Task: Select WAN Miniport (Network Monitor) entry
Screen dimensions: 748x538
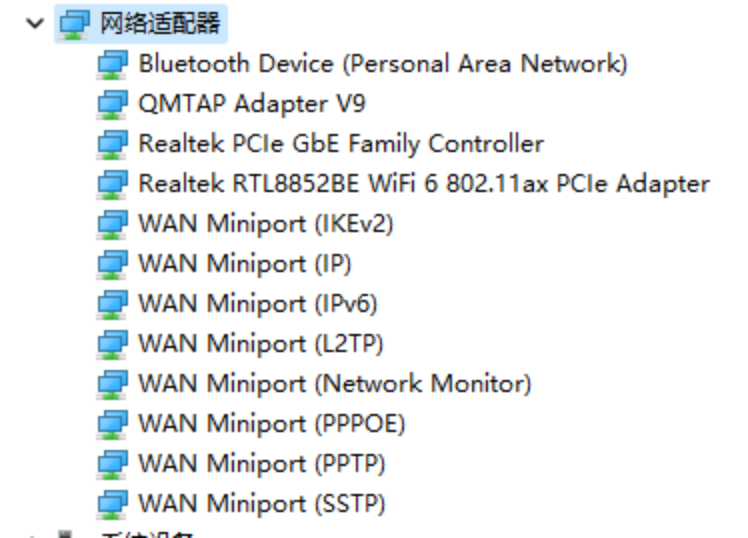Action: pos(335,384)
